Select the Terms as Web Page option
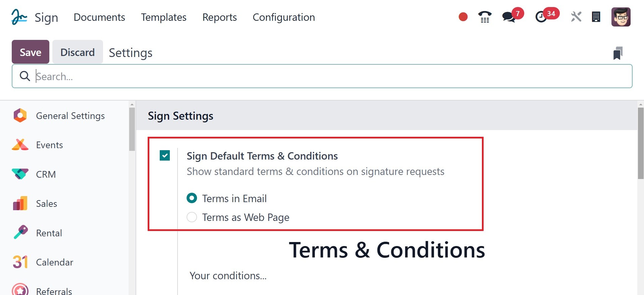This screenshot has height=295, width=644. tap(192, 217)
